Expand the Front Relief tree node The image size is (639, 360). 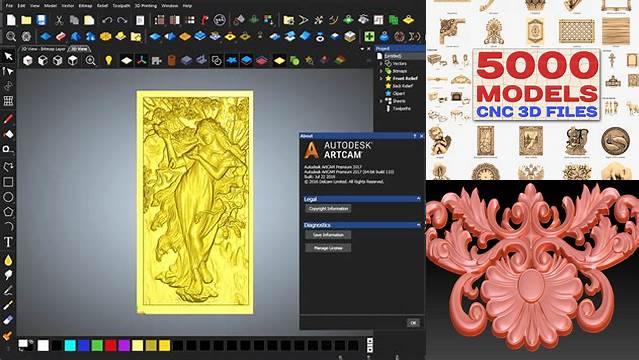tap(381, 78)
